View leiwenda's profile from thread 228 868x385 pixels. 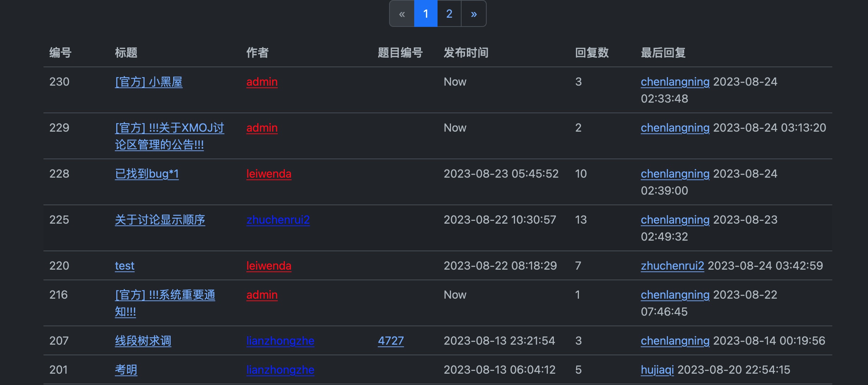(269, 174)
